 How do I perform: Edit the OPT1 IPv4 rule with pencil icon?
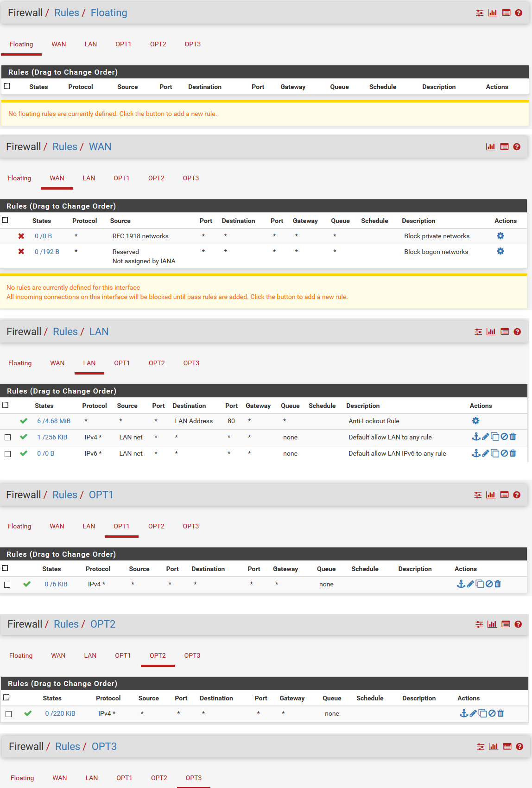point(470,584)
